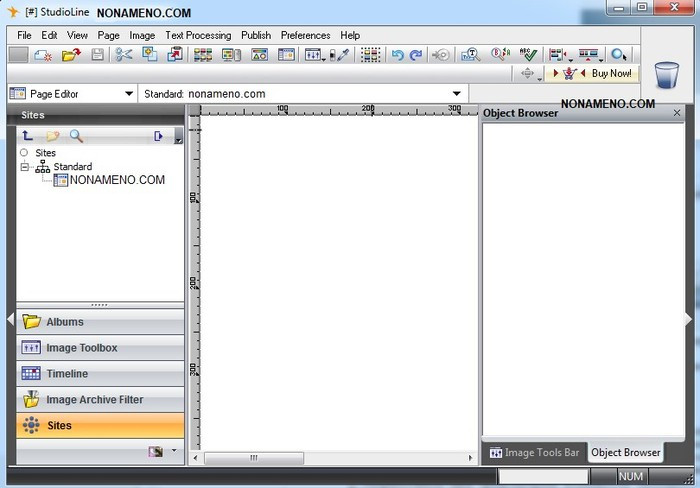Click the recycle bin icon
Viewport: 700px width, 488px height.
[666, 75]
